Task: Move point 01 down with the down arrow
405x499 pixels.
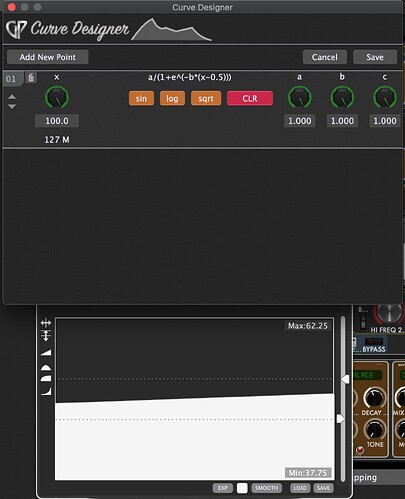Action: pyautogui.click(x=12, y=107)
